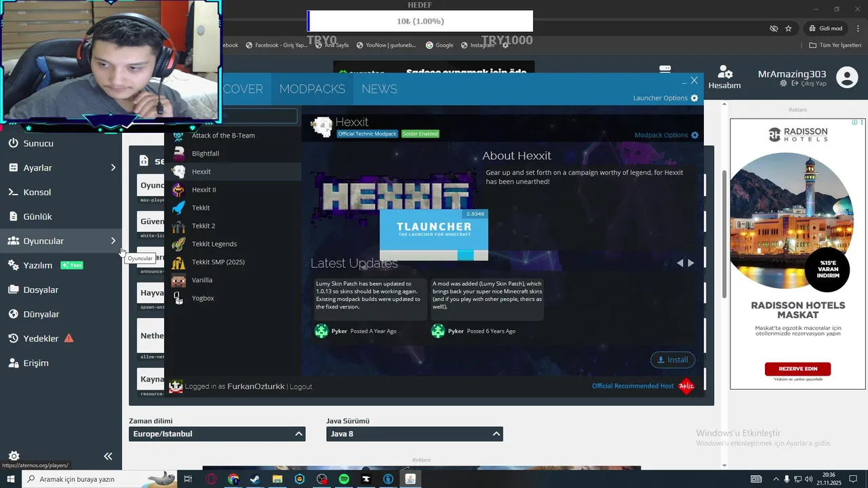Click the Yazılım puzzle-pieces icon
Screen dimensions: 868x488
coord(13,265)
